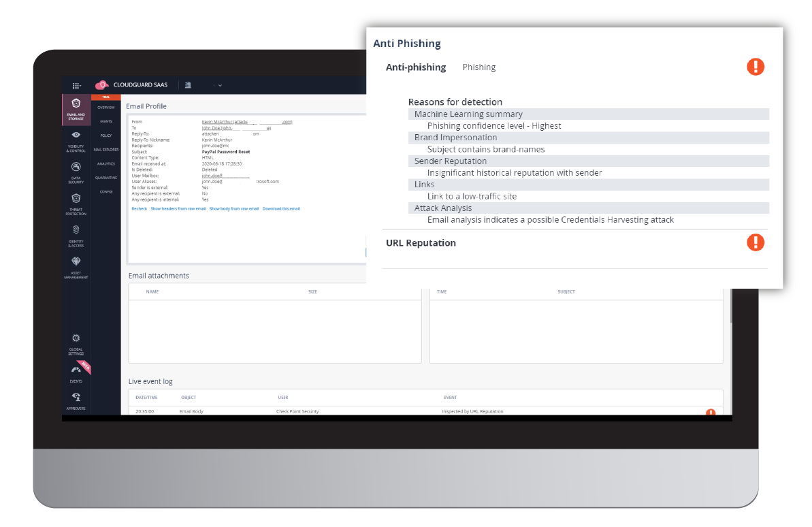Select Config in submenu
Image resolution: width=812 pixels, height=527 pixels.
click(x=106, y=192)
